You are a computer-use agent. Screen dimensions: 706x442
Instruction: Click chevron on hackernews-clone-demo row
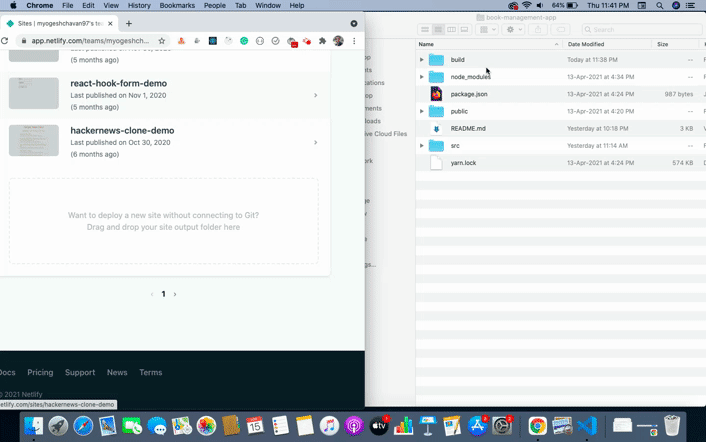(316, 142)
